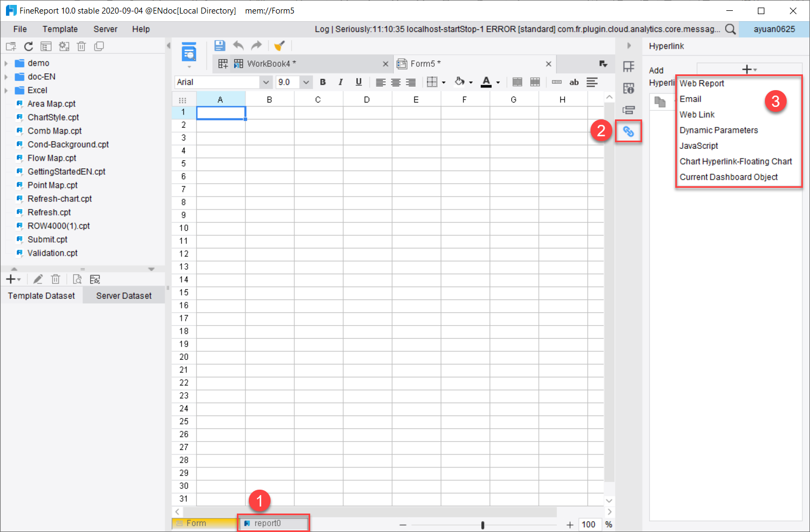The width and height of the screenshot is (810, 532).
Task: Delete a template using the trash icon
Action: (81, 46)
